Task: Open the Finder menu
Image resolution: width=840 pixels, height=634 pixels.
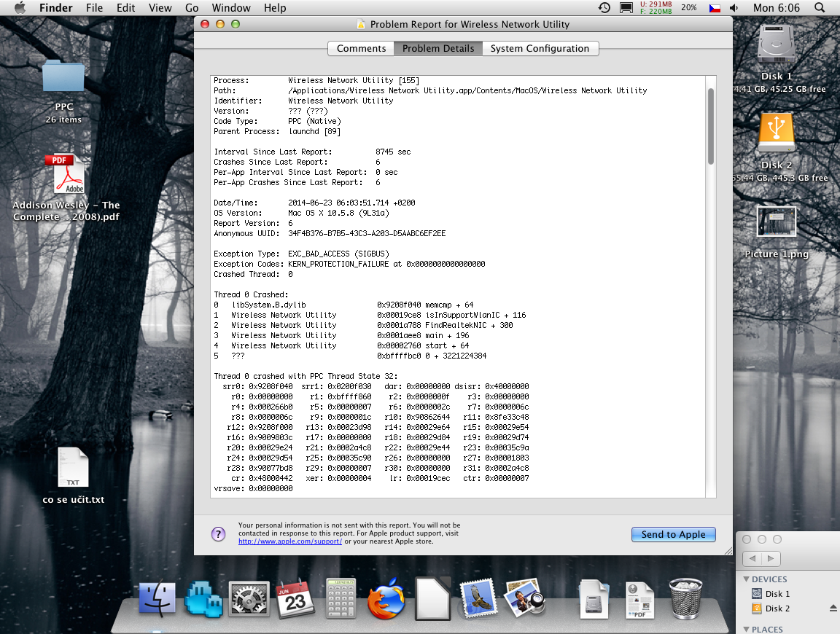Action: pos(55,7)
